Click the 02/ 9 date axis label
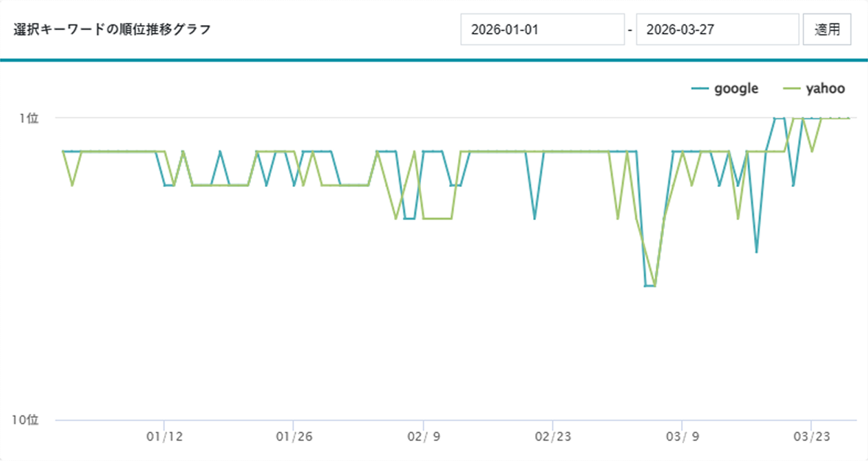The width and height of the screenshot is (868, 461). tap(423, 437)
